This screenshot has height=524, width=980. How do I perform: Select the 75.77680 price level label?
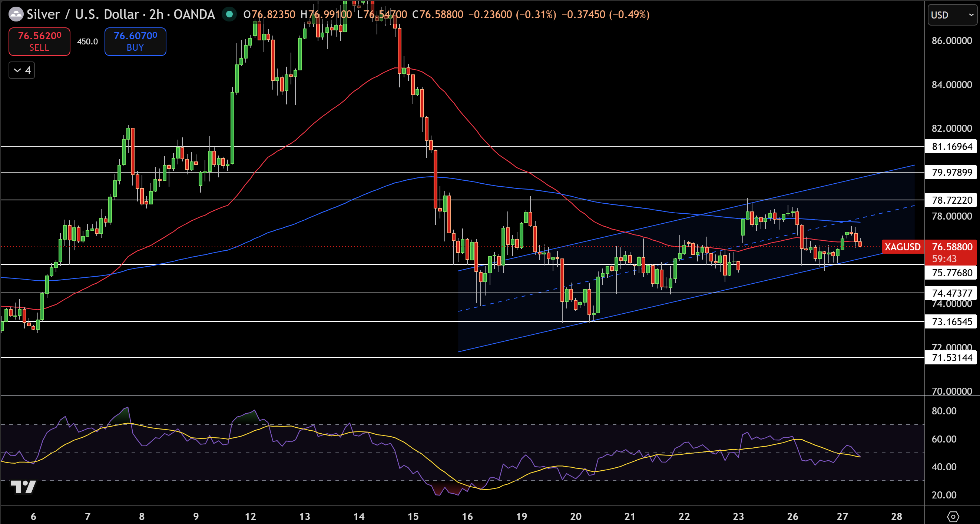[951, 273]
